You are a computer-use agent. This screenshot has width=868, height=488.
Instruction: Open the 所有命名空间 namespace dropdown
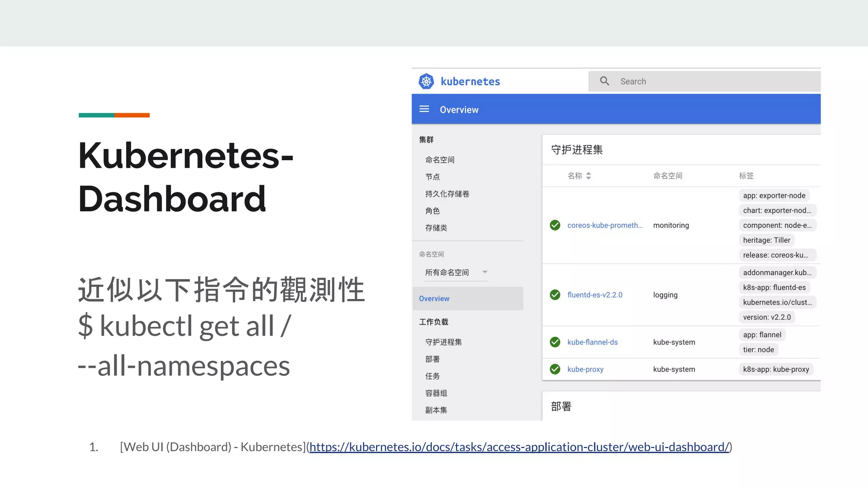pyautogui.click(x=456, y=272)
